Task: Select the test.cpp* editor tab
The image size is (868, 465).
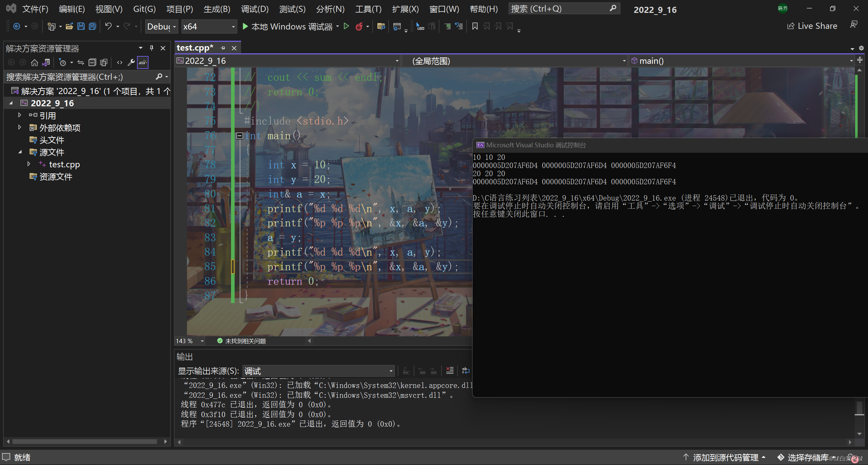Action: 195,48
